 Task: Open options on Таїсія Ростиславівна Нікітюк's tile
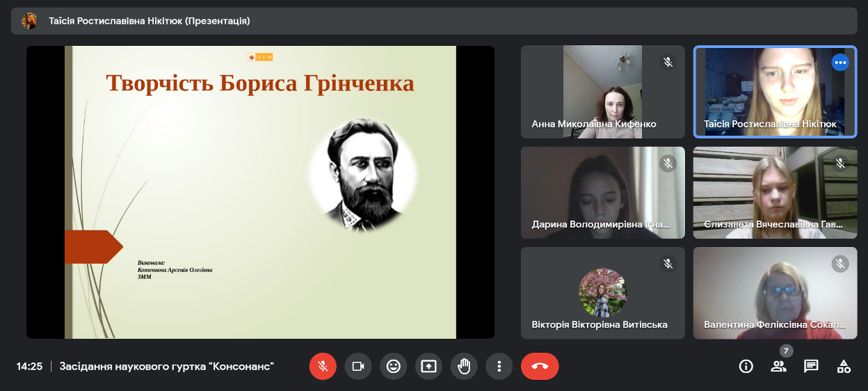tap(840, 63)
